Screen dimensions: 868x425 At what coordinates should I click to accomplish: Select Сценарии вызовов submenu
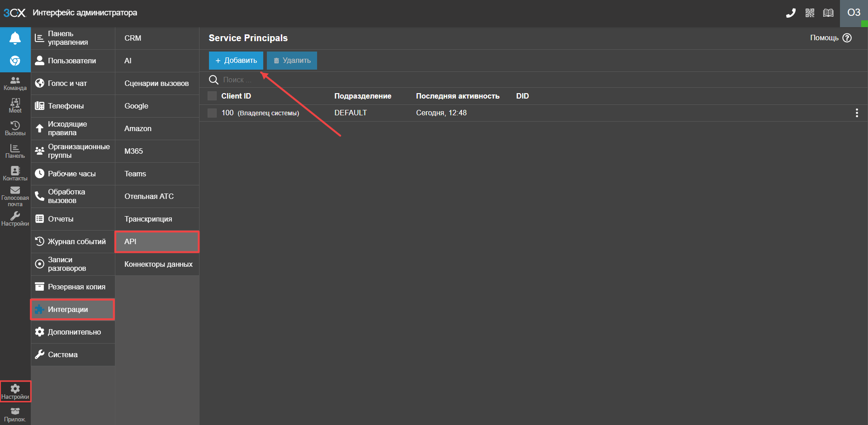(x=157, y=83)
